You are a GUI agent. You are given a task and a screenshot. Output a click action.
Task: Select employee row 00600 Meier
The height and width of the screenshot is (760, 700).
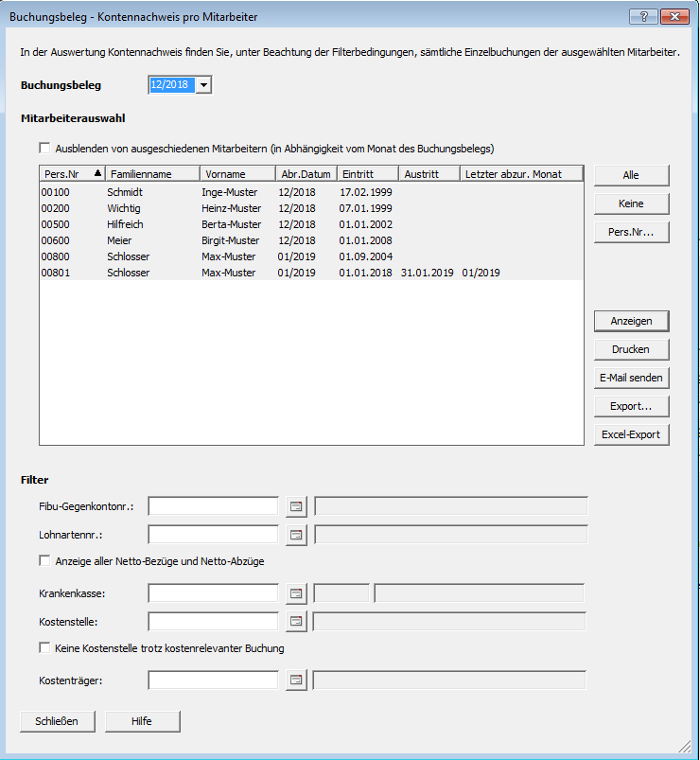point(311,240)
